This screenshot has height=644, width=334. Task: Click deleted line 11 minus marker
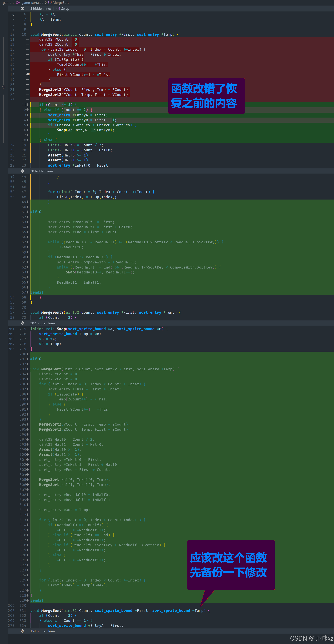click(x=28, y=40)
